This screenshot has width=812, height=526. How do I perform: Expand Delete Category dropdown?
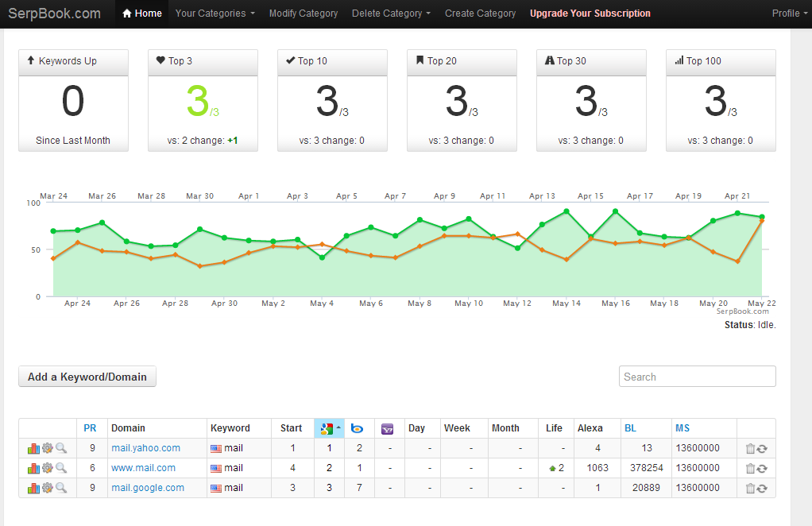click(391, 14)
